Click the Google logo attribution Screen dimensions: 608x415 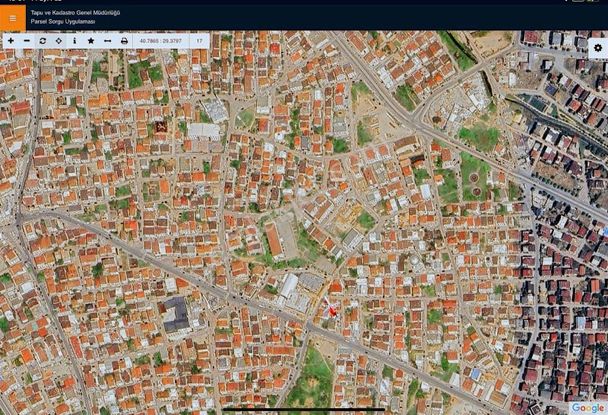pyautogui.click(x=588, y=408)
